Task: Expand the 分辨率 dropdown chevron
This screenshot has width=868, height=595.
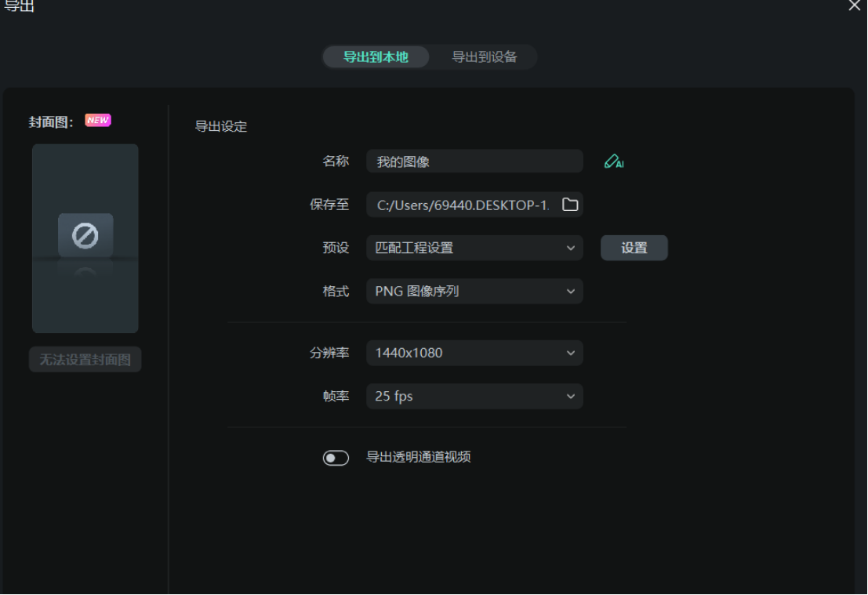Action: [x=571, y=353]
